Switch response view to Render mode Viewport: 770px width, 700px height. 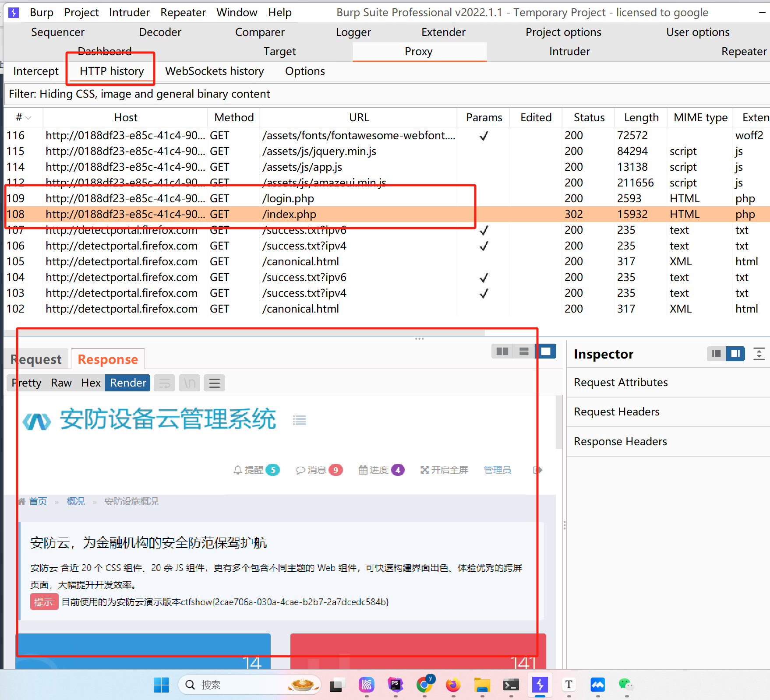coord(127,383)
